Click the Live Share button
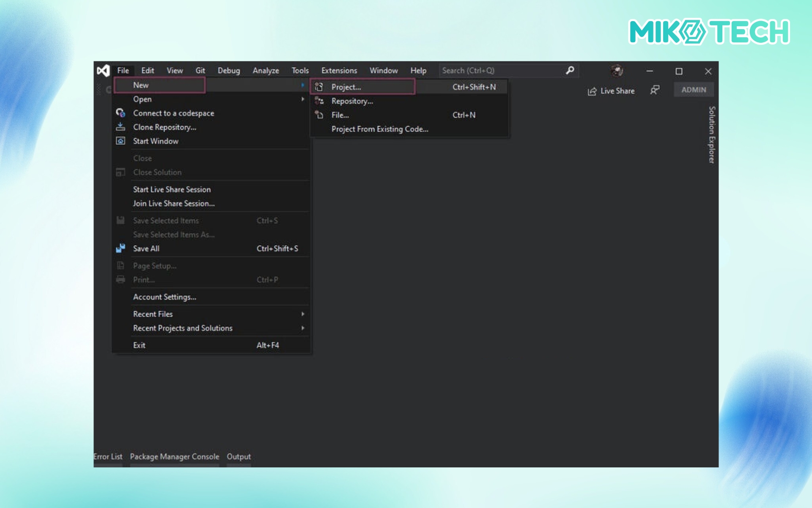The image size is (812, 508). (x=611, y=91)
